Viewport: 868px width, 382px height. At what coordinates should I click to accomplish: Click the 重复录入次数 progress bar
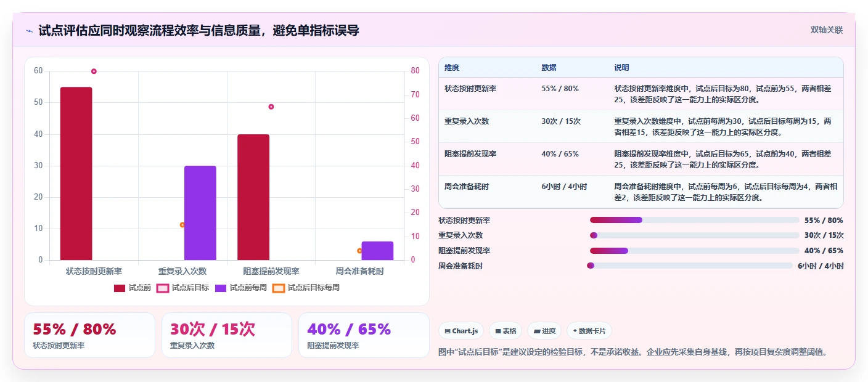[x=694, y=235]
